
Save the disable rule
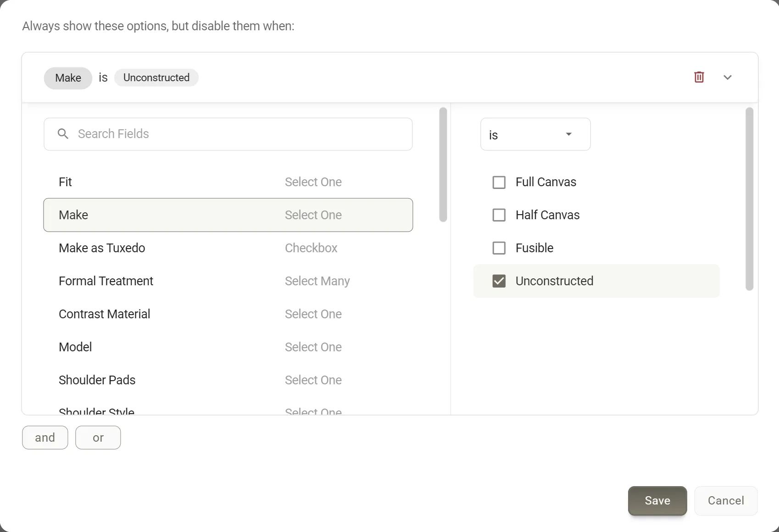pyautogui.click(x=657, y=501)
